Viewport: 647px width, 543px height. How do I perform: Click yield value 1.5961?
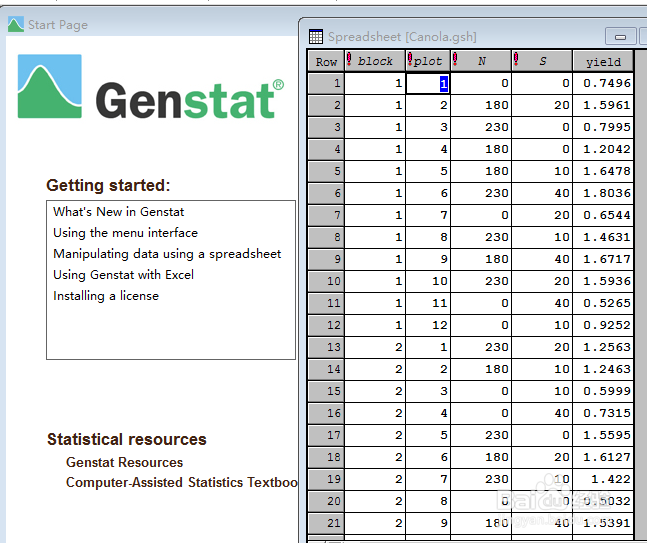603,105
